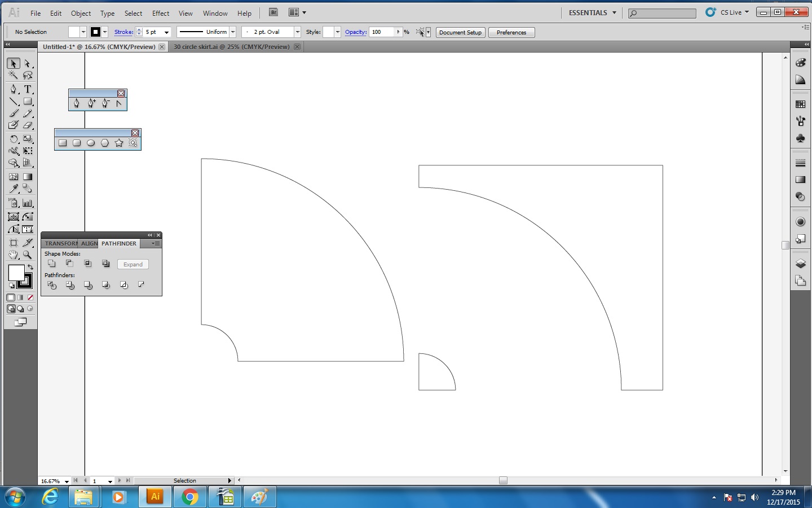Open fill color dropdown in control bar
The height and width of the screenshot is (508, 812).
click(83, 32)
